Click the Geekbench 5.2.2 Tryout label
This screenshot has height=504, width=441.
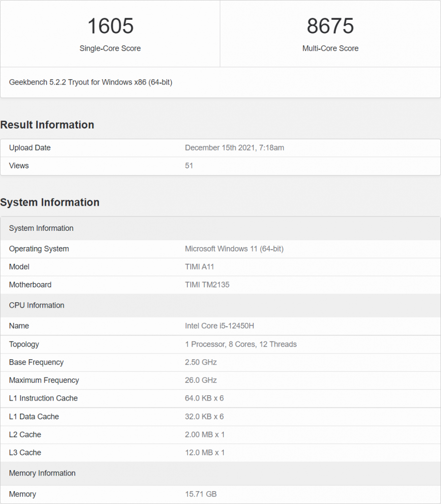click(91, 82)
